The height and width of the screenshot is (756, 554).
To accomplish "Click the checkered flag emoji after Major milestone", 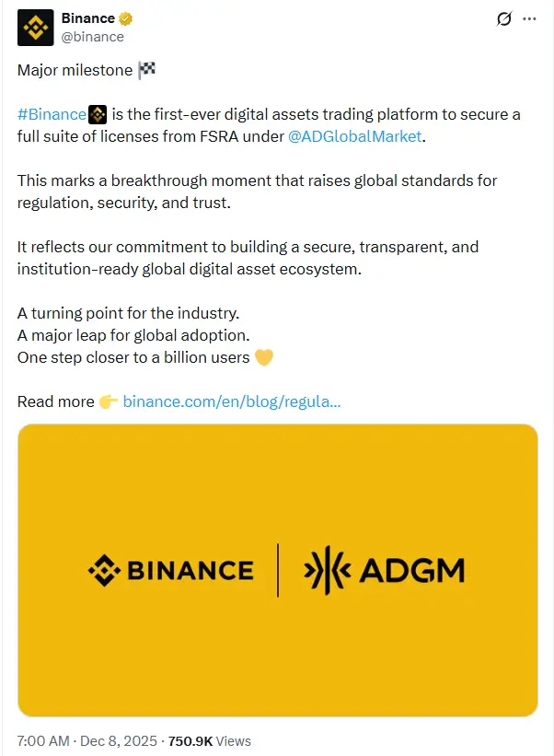I will [144, 68].
